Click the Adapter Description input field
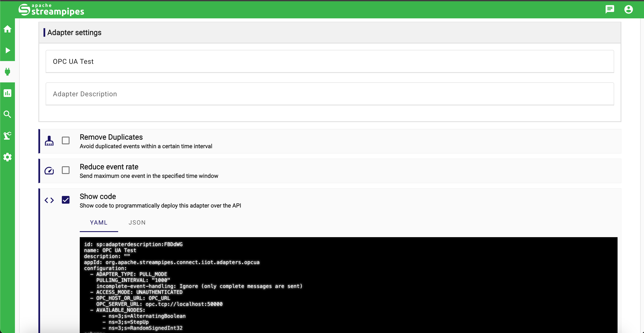 coord(329,94)
